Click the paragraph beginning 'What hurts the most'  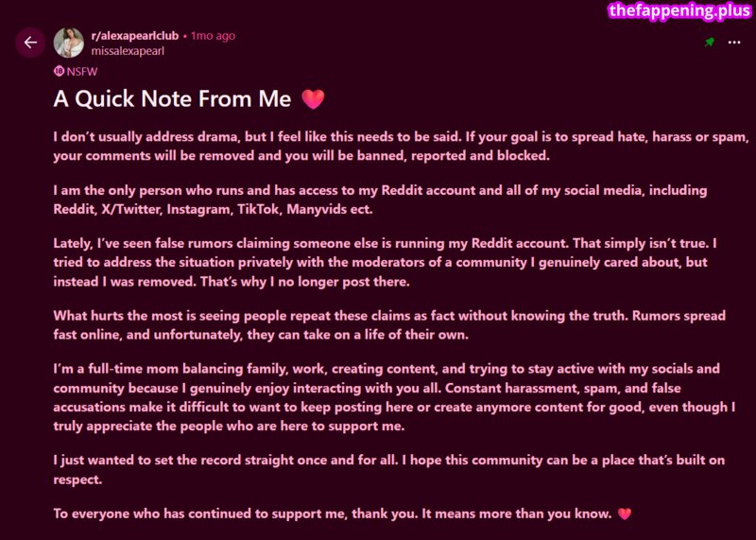pos(389,324)
